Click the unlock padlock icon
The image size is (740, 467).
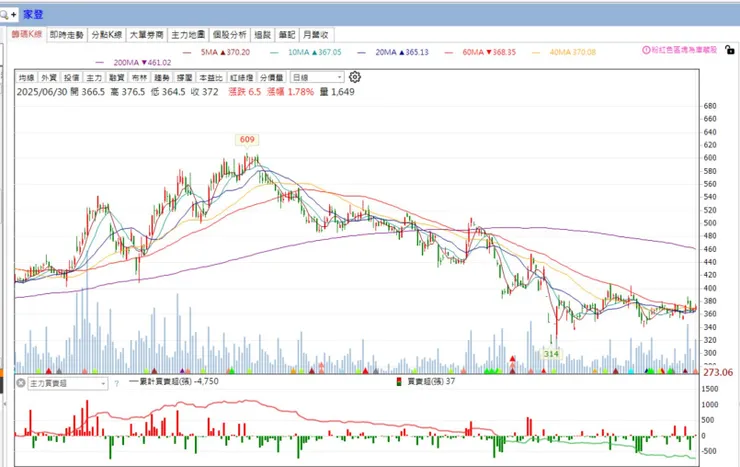[x=729, y=49]
